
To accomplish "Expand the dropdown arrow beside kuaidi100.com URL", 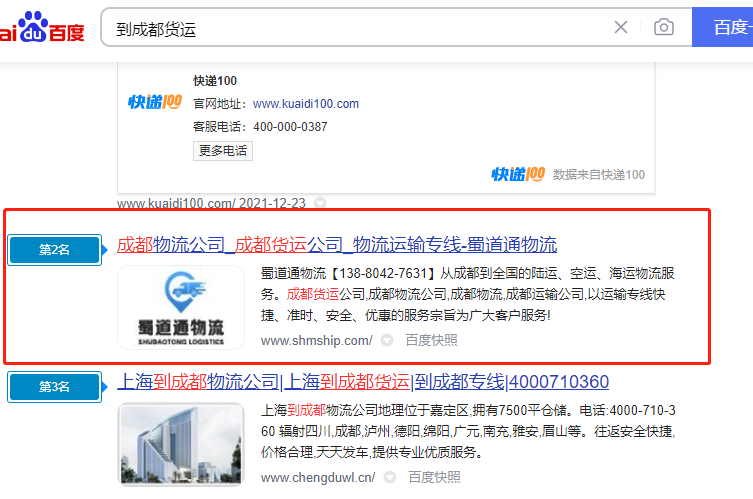I will [320, 203].
